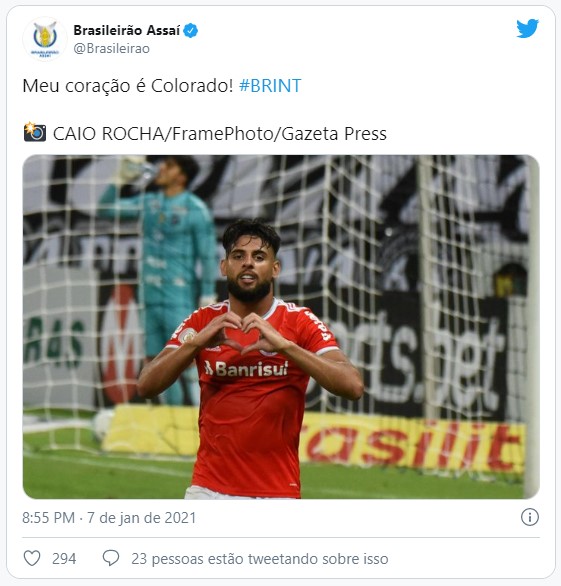The image size is (561, 586).
Task: Open the photo of the player in red
Action: (281, 327)
